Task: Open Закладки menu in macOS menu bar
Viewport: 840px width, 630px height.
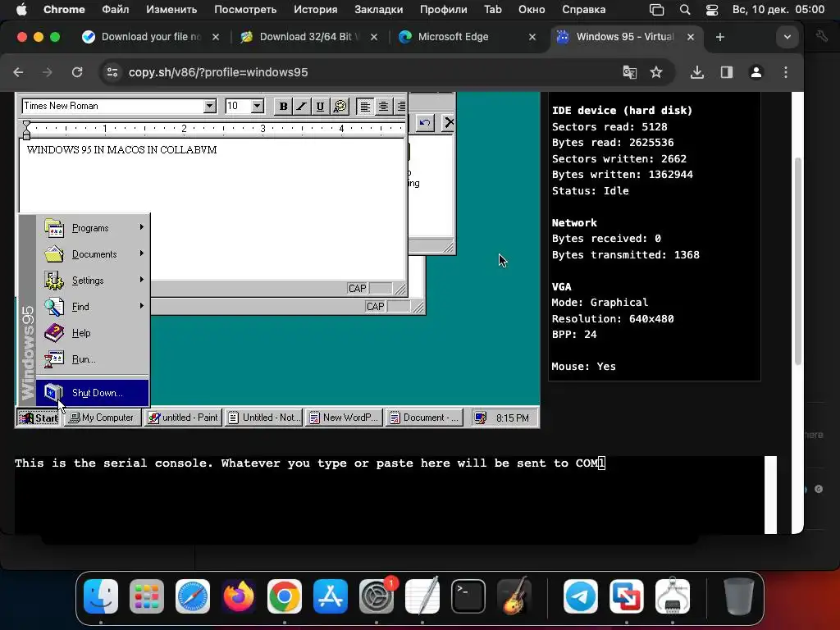Action: point(379,10)
